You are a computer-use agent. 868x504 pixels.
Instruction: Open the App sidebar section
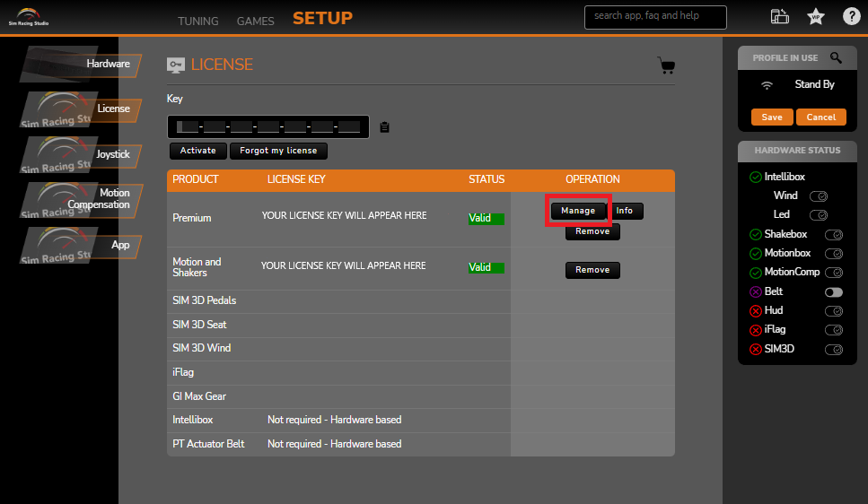[81, 245]
